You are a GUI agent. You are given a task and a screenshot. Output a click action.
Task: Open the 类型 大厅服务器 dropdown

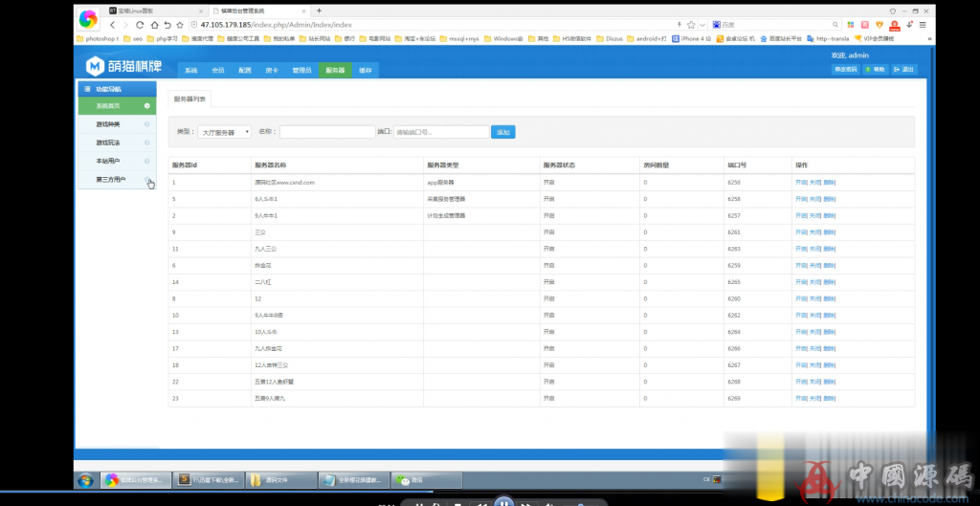(224, 132)
